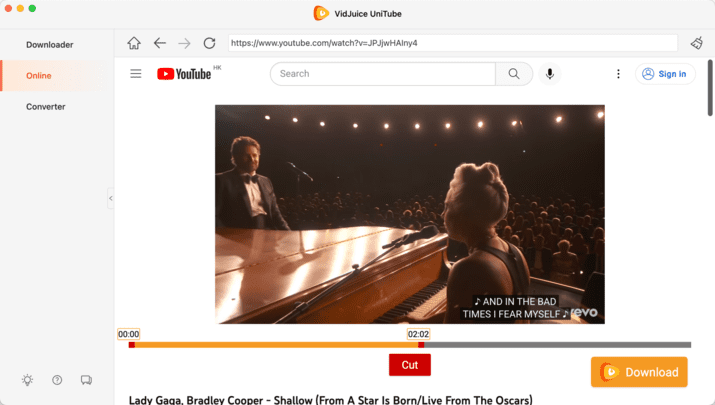
Task: Switch to the Converter tab
Action: point(46,107)
